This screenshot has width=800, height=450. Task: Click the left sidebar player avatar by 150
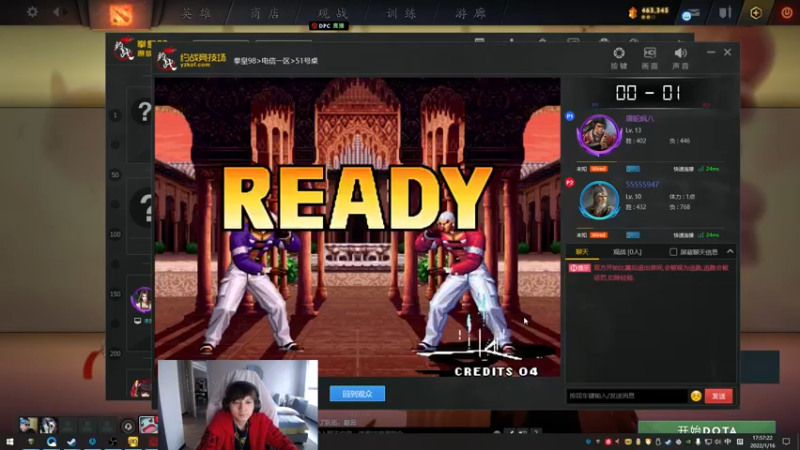[x=142, y=299]
